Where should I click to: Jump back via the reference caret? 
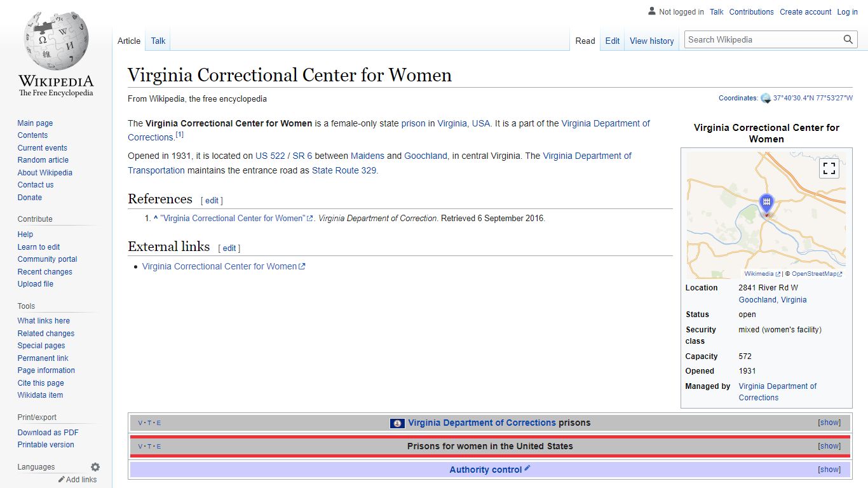click(x=156, y=218)
